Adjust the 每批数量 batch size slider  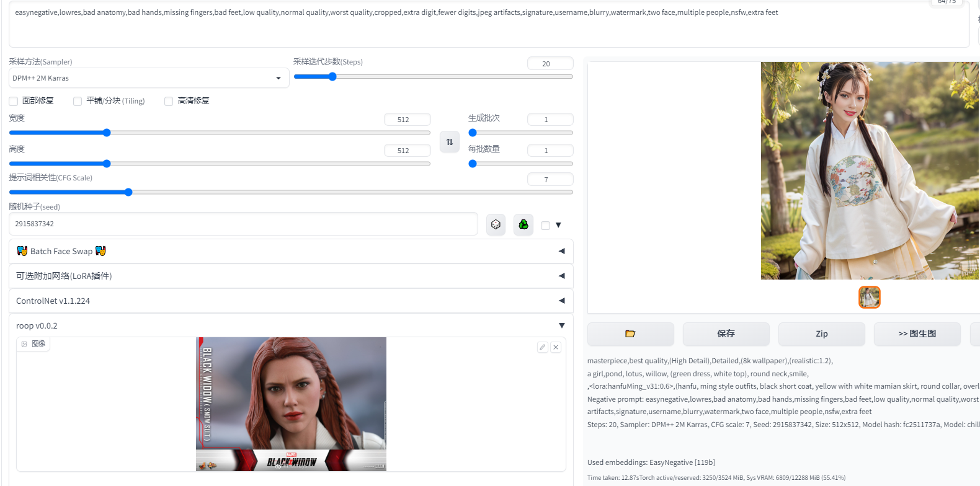coord(520,164)
